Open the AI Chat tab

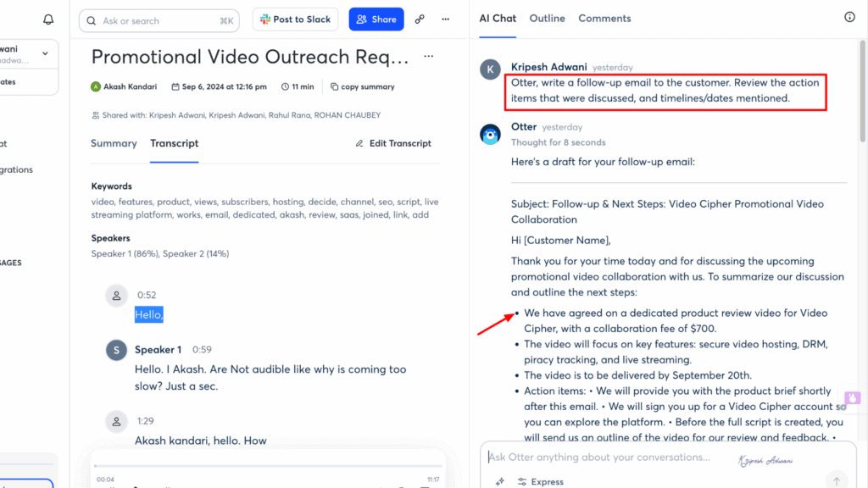click(498, 19)
